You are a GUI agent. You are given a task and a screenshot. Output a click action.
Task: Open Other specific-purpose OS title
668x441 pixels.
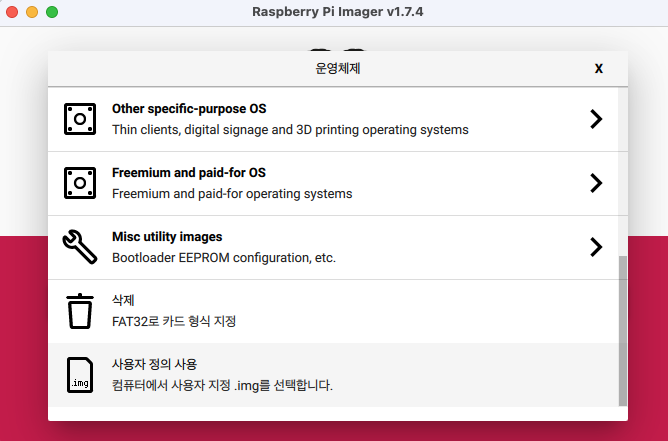point(189,109)
